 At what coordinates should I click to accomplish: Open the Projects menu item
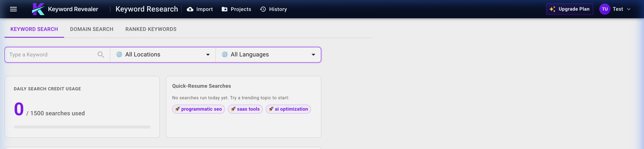tap(236, 9)
